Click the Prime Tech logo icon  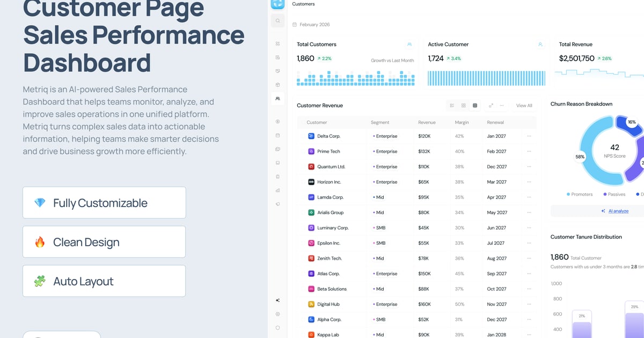point(311,151)
